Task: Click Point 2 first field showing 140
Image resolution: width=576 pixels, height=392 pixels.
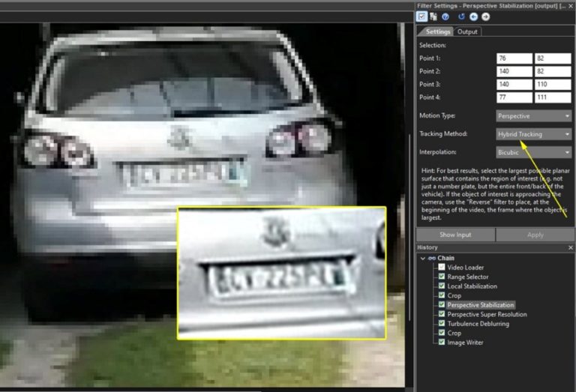Action: (x=514, y=71)
